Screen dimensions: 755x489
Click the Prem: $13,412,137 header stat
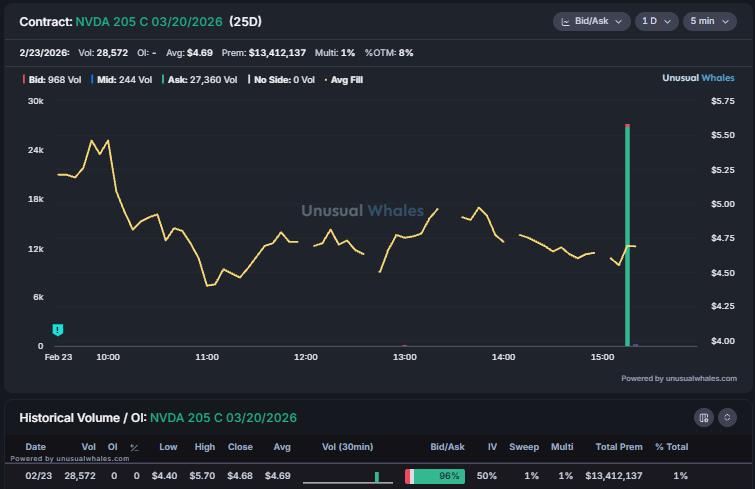(263, 52)
